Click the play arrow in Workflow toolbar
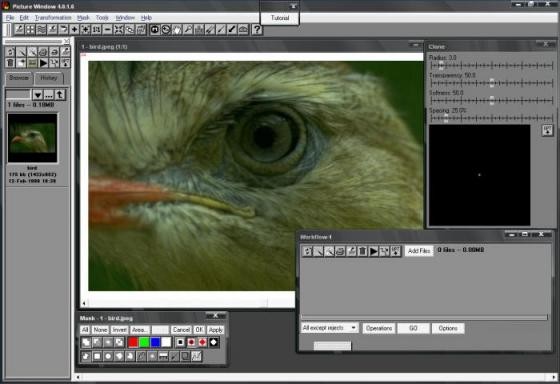 [x=373, y=251]
